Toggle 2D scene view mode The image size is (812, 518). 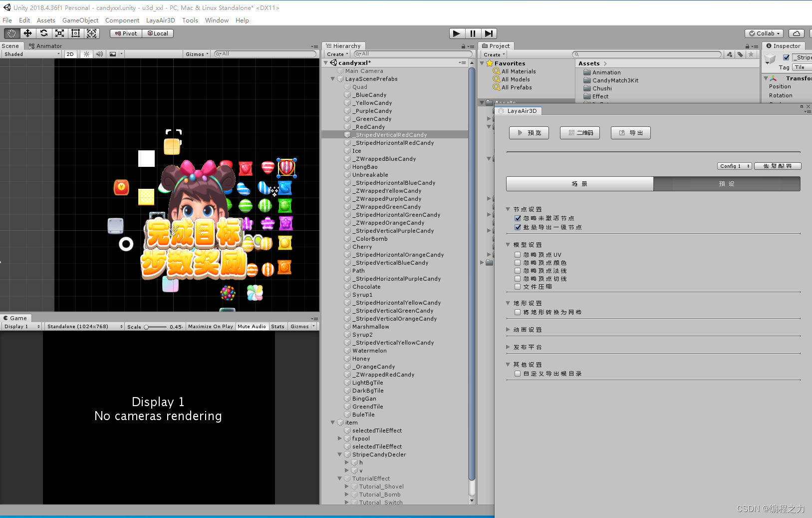70,54
